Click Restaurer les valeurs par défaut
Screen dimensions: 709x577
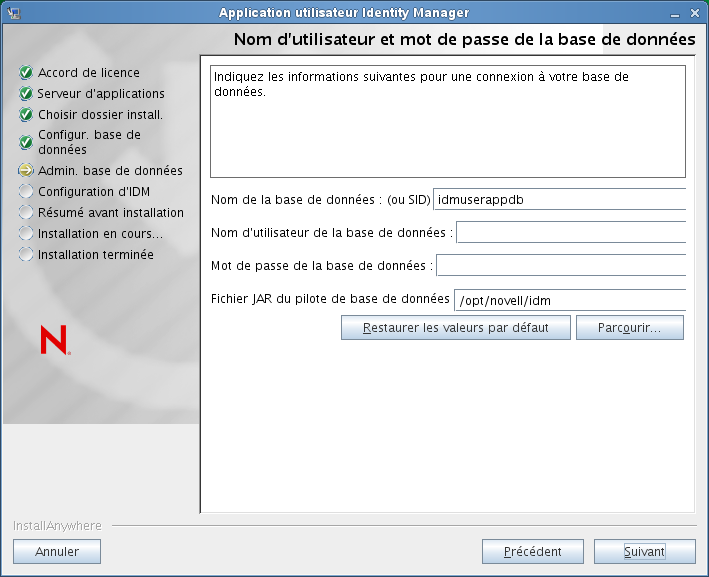(456, 327)
